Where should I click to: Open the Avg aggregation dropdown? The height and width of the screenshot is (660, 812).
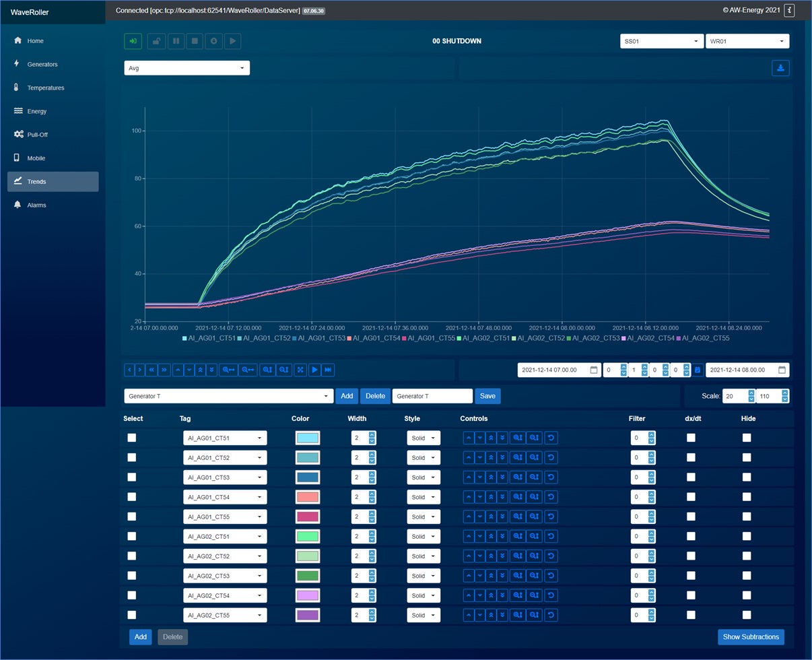187,68
